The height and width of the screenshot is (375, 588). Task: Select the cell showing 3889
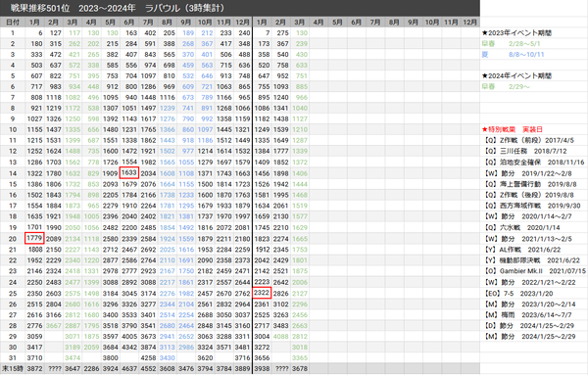pos(242,368)
